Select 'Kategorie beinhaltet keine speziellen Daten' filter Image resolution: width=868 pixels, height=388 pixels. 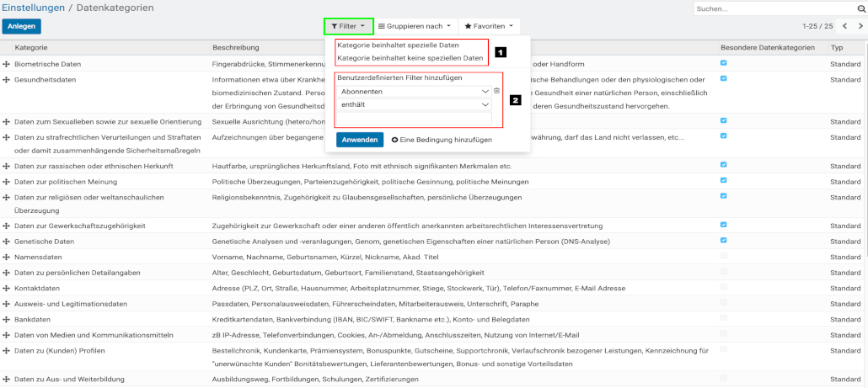click(x=410, y=58)
